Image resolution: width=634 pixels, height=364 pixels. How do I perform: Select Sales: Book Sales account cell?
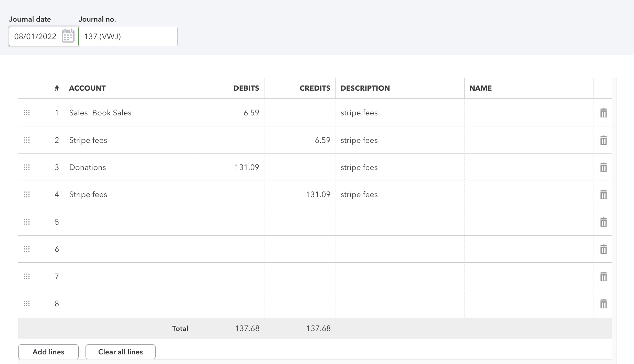click(x=128, y=113)
